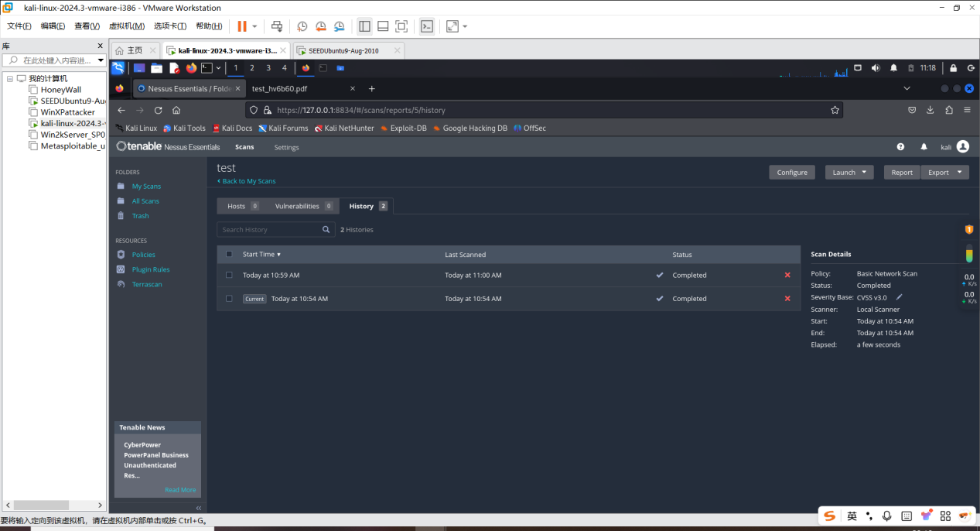Image resolution: width=980 pixels, height=531 pixels.
Task: Open Firefox extensions puzzle icon
Action: coord(949,110)
